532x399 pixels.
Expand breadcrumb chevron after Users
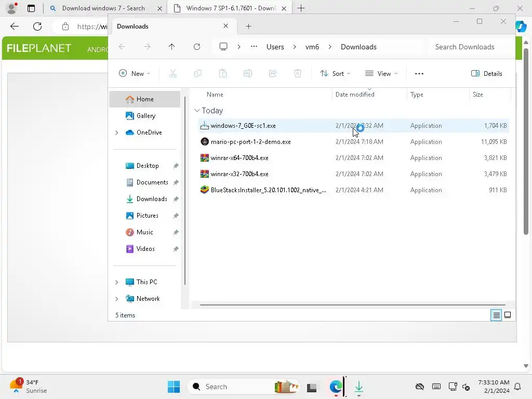295,47
